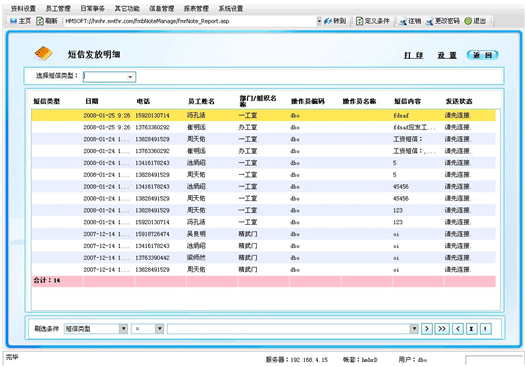Open the equals operator dropdown

(160, 329)
